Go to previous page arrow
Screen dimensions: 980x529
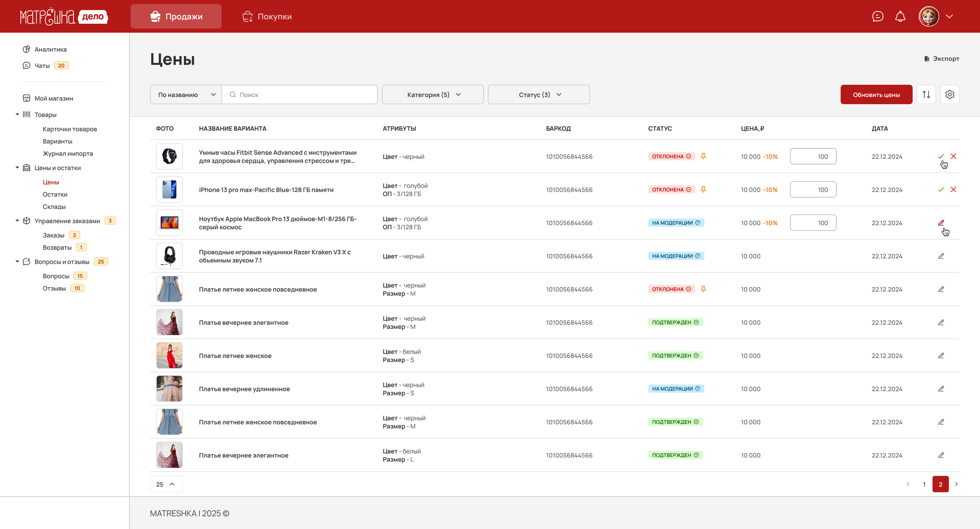[x=908, y=484]
